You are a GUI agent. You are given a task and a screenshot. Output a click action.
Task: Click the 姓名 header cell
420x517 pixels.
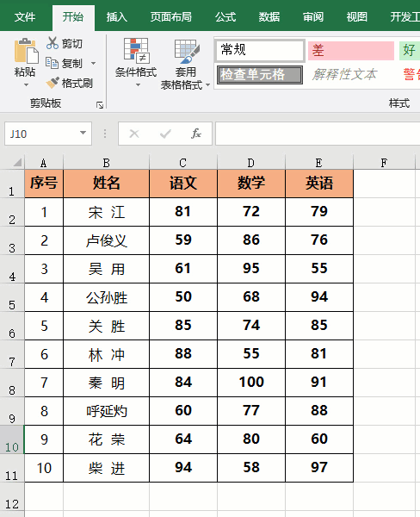(x=106, y=184)
